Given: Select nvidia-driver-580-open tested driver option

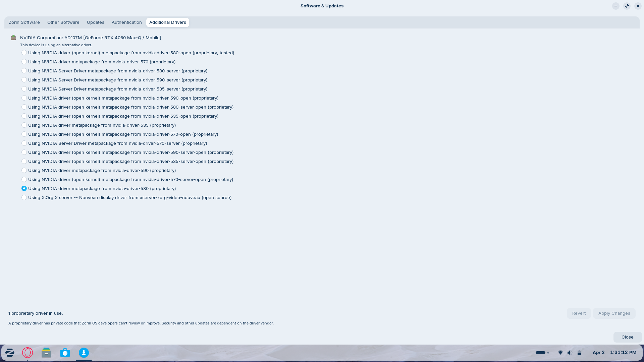Looking at the screenshot, I should point(24,53).
